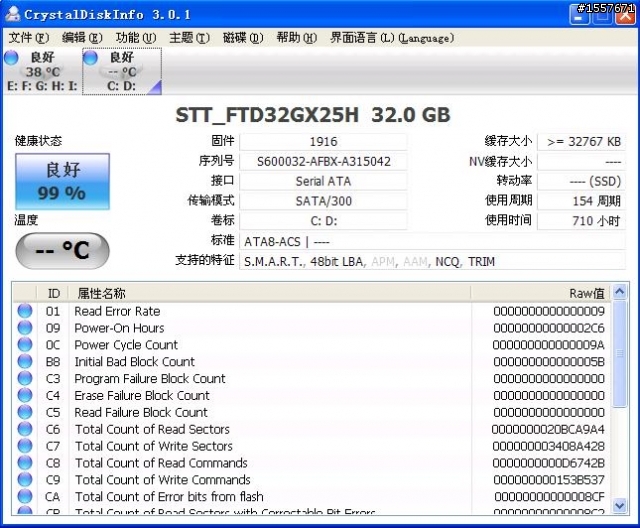Select raw value 00000000153B537
The image size is (640, 528).
click(549, 480)
